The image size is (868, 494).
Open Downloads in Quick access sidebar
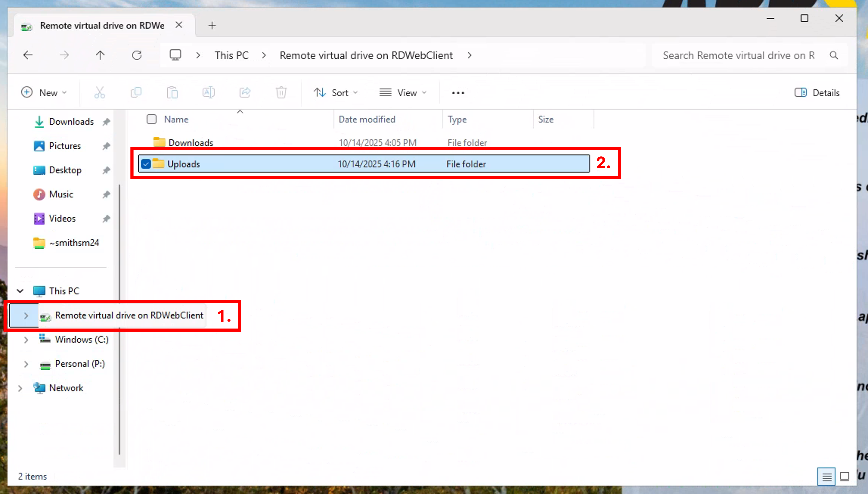tap(71, 121)
